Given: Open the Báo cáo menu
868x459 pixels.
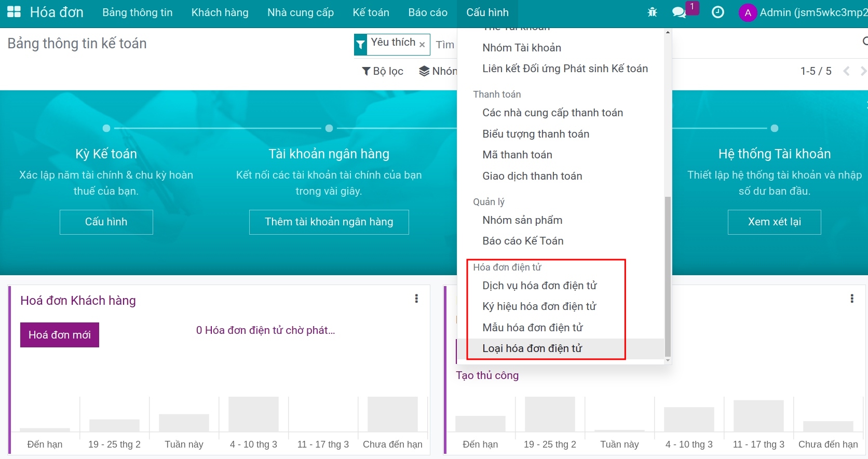Looking at the screenshot, I should coord(428,12).
